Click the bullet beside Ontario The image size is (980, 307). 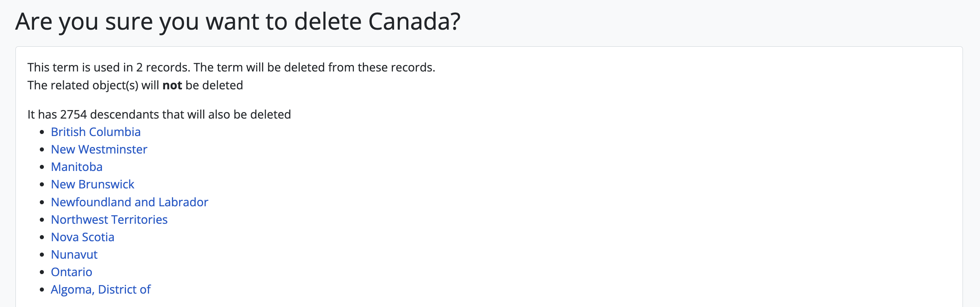(42, 272)
